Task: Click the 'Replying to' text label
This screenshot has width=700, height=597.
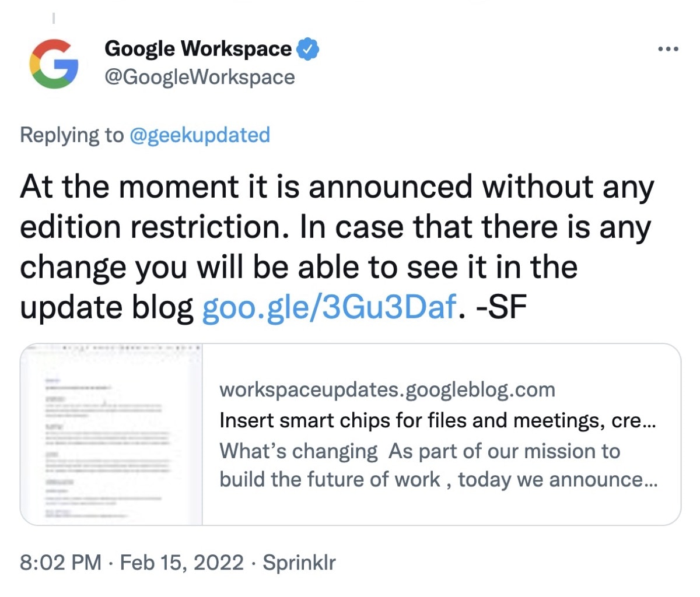Action: coord(70,135)
